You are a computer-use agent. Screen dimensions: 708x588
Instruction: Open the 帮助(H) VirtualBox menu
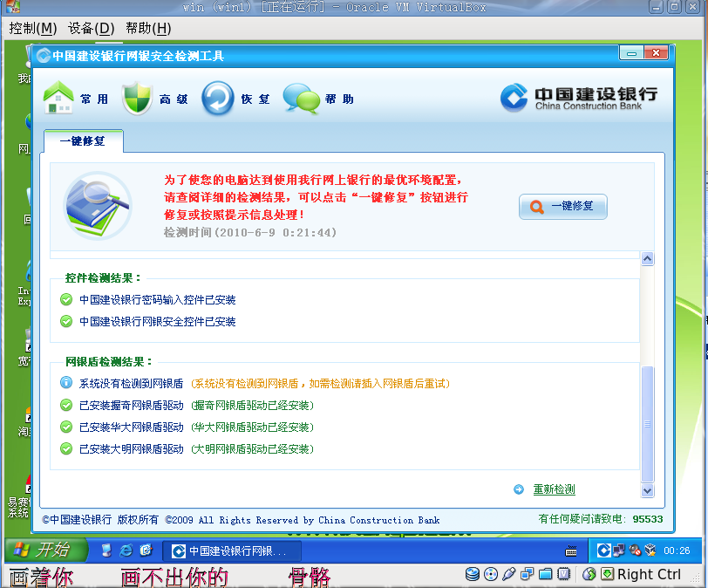(x=148, y=29)
